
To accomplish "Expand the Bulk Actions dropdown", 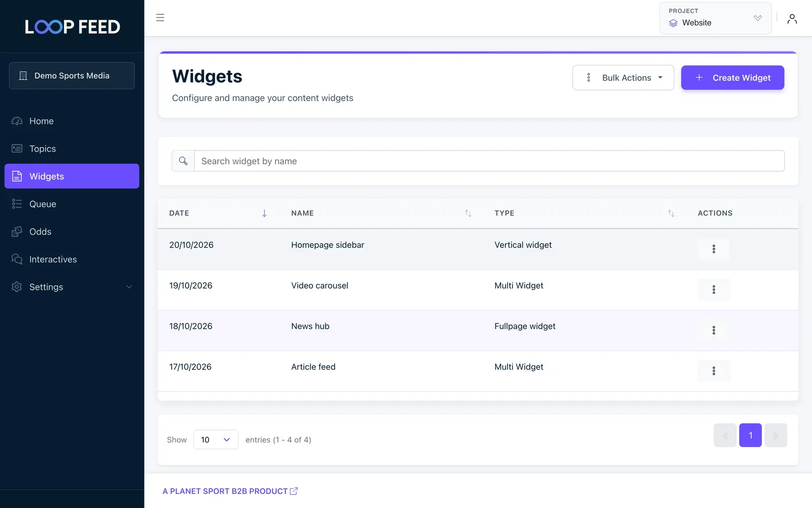I will click(x=623, y=78).
